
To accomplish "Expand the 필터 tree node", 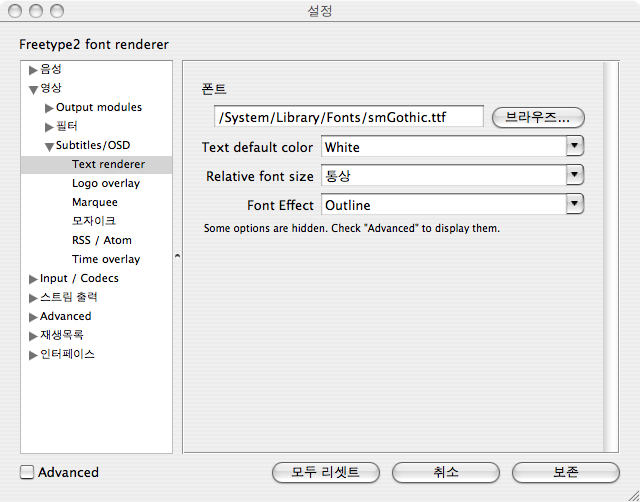I will 49,127.
